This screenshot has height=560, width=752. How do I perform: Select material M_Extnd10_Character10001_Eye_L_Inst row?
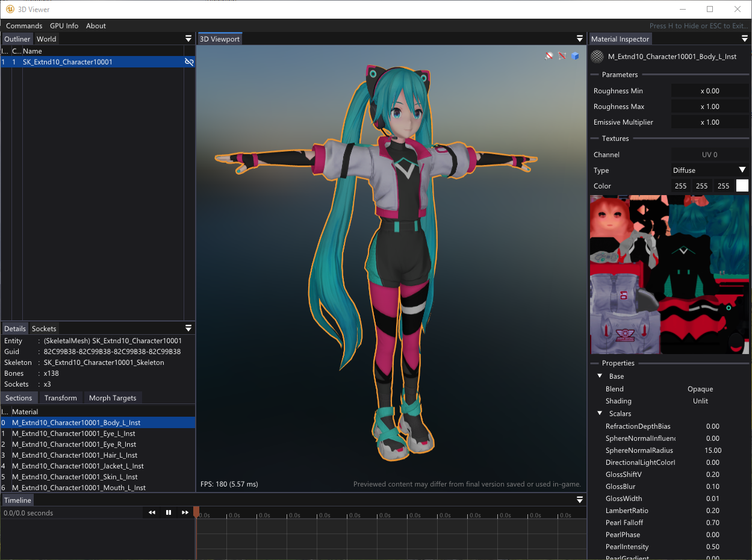pos(98,434)
